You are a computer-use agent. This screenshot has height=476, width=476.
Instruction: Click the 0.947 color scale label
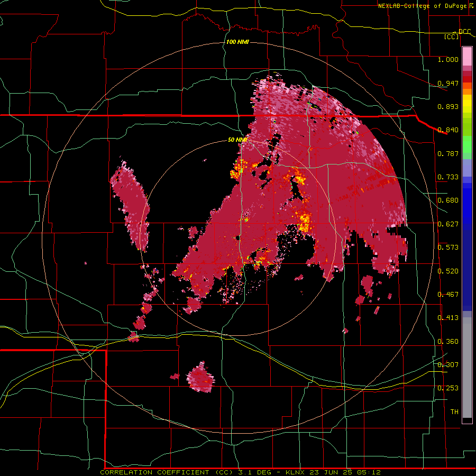(x=448, y=83)
